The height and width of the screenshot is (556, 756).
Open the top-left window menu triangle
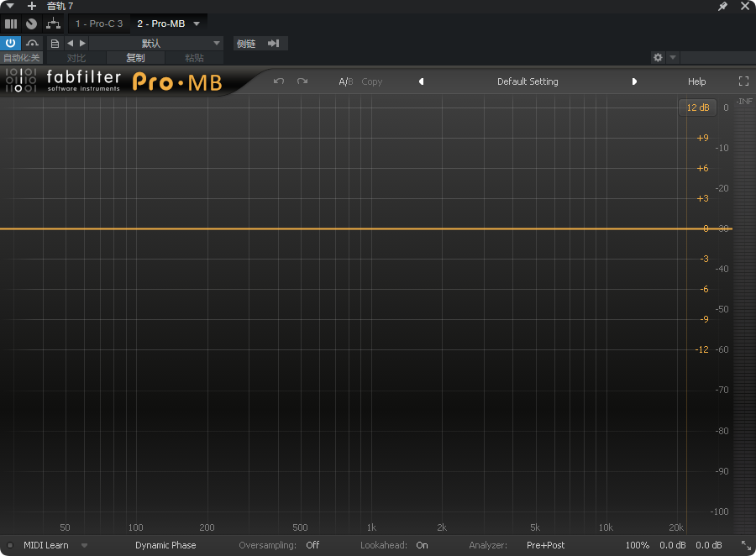tap(9, 6)
